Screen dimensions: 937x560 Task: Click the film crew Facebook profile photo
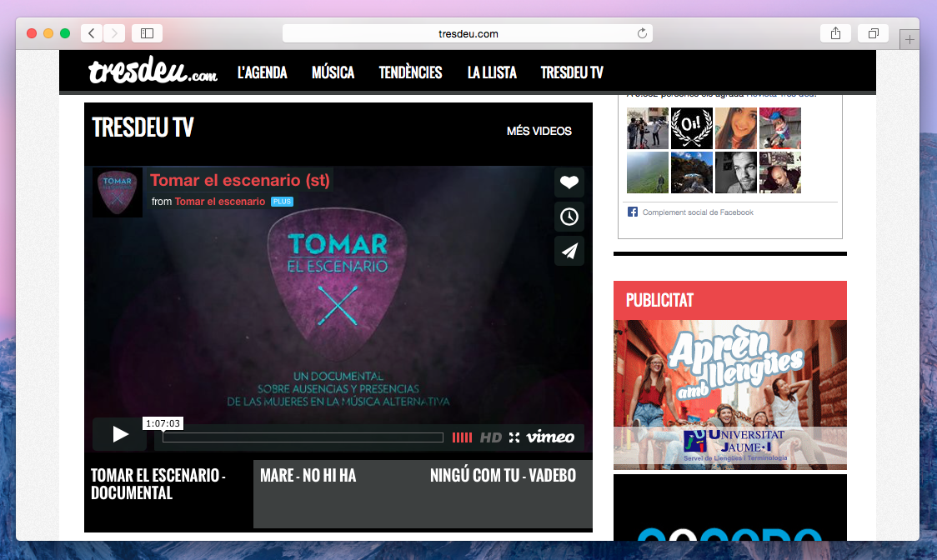(x=648, y=127)
